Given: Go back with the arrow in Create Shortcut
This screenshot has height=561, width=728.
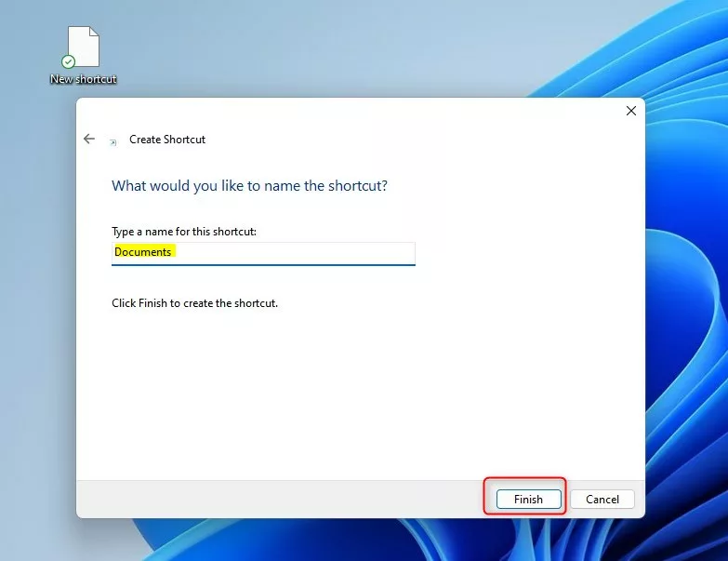Looking at the screenshot, I should pyautogui.click(x=89, y=139).
